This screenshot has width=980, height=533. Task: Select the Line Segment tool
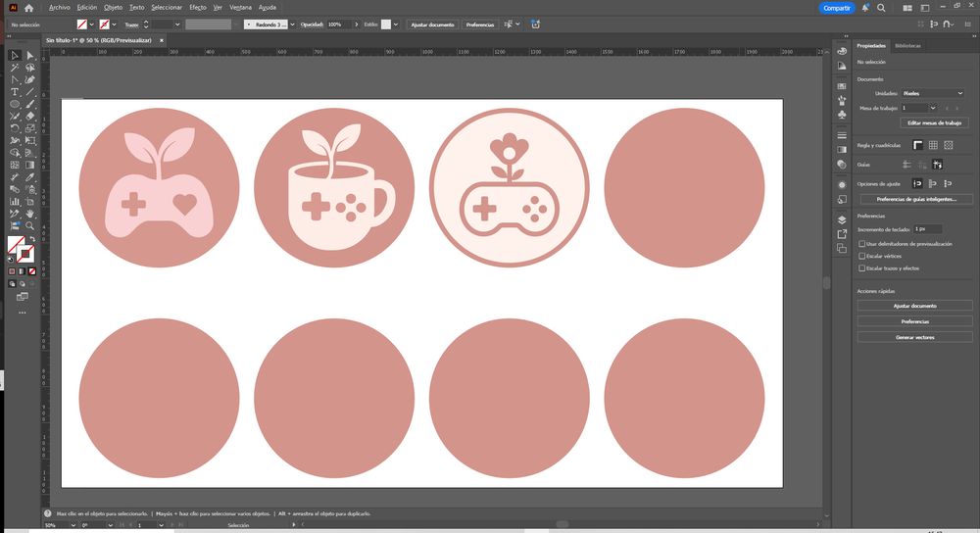(x=29, y=92)
